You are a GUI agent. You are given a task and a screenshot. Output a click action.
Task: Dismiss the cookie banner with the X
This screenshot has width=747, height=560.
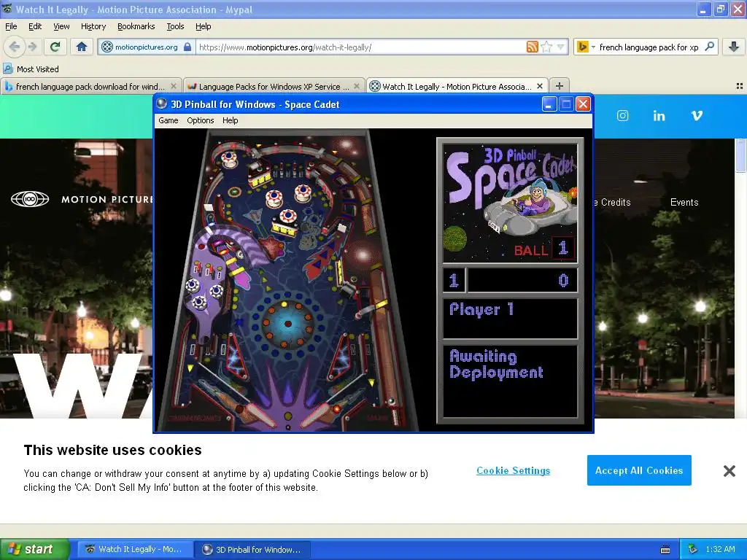click(x=729, y=471)
